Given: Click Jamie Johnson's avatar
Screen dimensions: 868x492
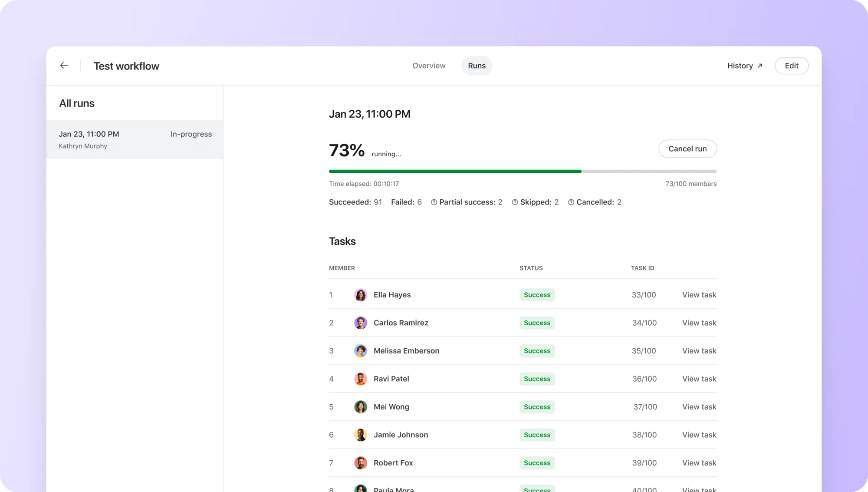Looking at the screenshot, I should (x=361, y=435).
